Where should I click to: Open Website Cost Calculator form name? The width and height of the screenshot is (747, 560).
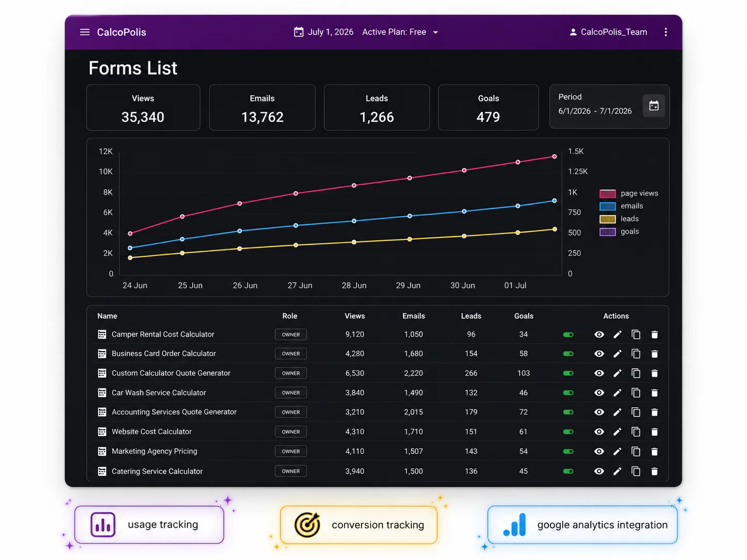pyautogui.click(x=152, y=432)
